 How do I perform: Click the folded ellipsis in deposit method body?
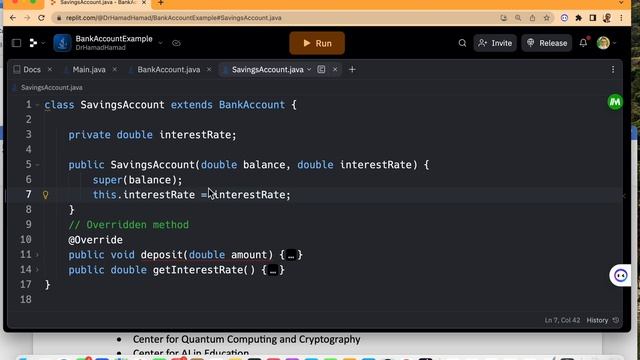pos(291,256)
